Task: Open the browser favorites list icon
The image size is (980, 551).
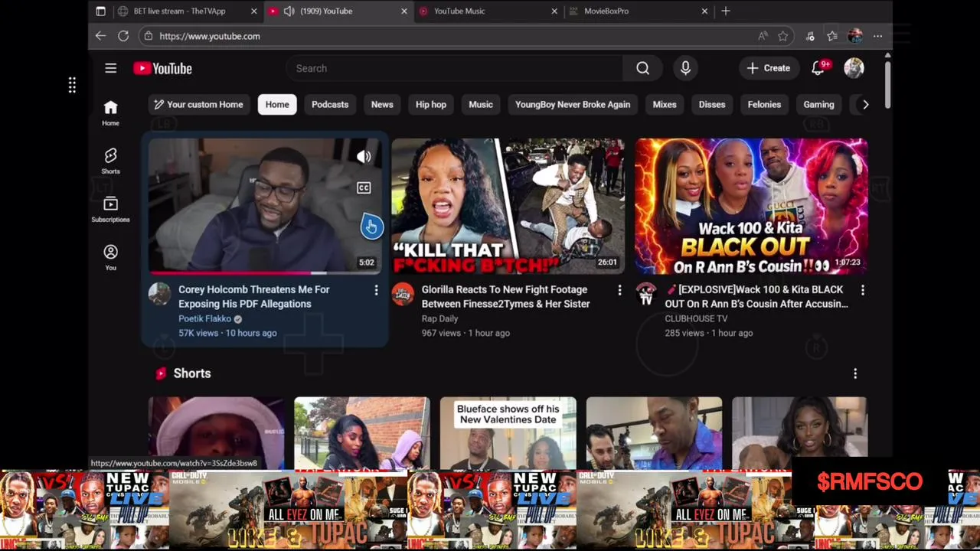Action: click(x=832, y=36)
